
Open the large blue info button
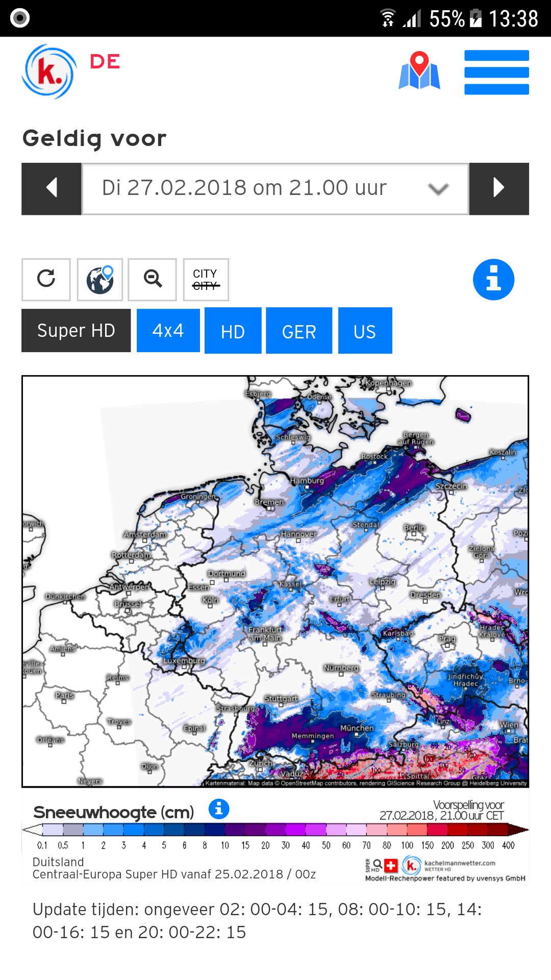click(x=493, y=280)
